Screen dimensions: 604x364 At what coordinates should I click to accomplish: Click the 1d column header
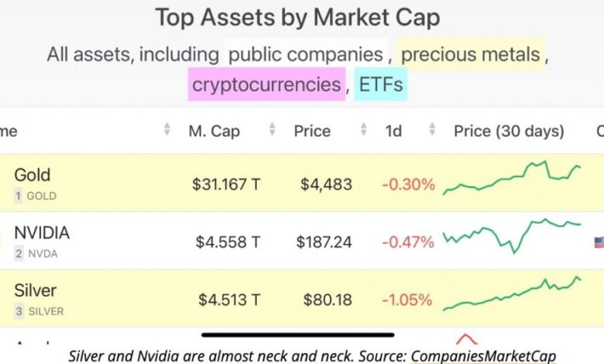coord(393,131)
